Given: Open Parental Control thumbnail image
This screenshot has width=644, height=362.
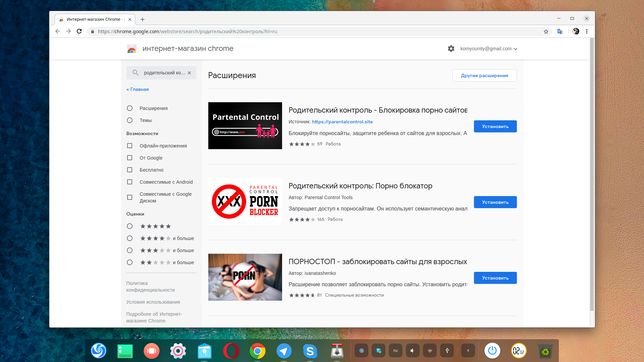Looking at the screenshot, I should pyautogui.click(x=245, y=126).
